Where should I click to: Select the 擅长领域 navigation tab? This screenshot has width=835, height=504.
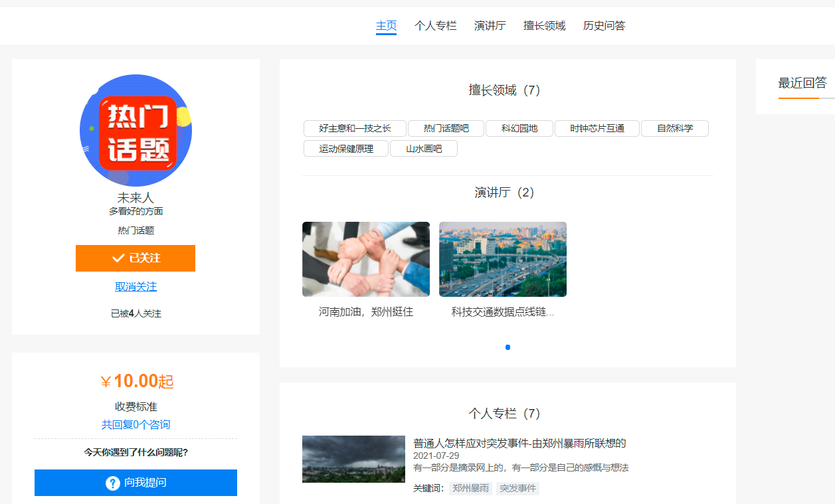[544, 26]
